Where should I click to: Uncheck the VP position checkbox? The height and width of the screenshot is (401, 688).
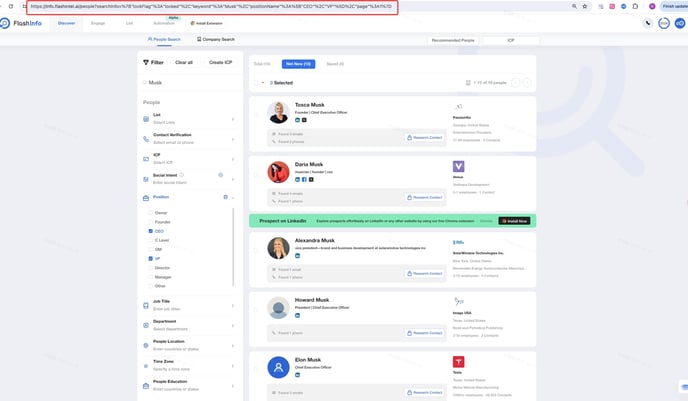(150, 258)
